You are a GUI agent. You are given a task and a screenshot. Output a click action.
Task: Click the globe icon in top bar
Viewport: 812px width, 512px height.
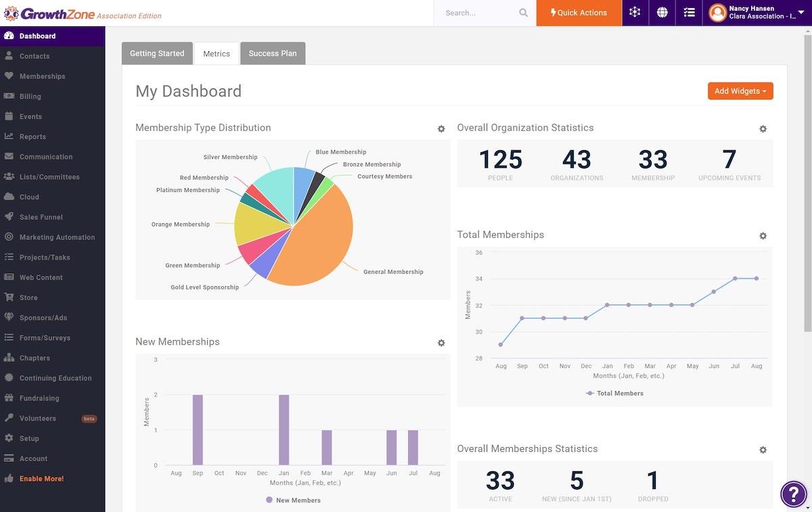pos(662,13)
